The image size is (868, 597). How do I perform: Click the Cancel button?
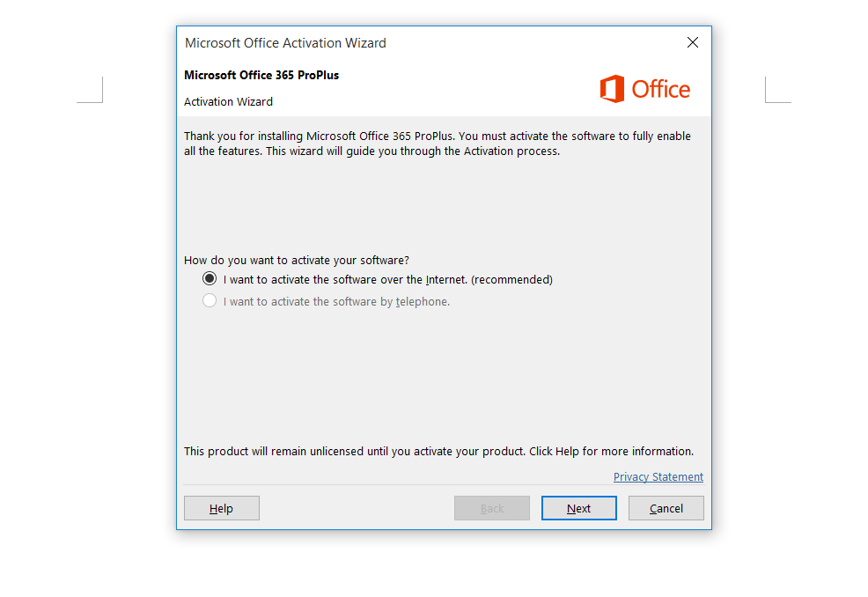(x=666, y=508)
